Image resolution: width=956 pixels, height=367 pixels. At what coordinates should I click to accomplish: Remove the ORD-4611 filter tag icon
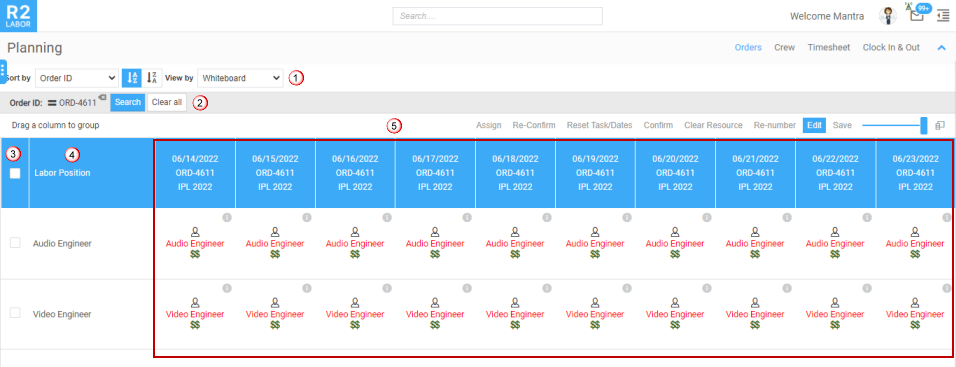tap(102, 98)
